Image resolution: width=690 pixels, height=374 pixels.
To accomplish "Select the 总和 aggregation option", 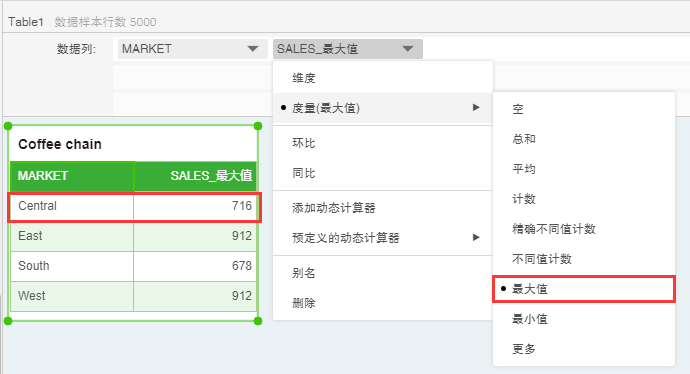I will point(524,139).
